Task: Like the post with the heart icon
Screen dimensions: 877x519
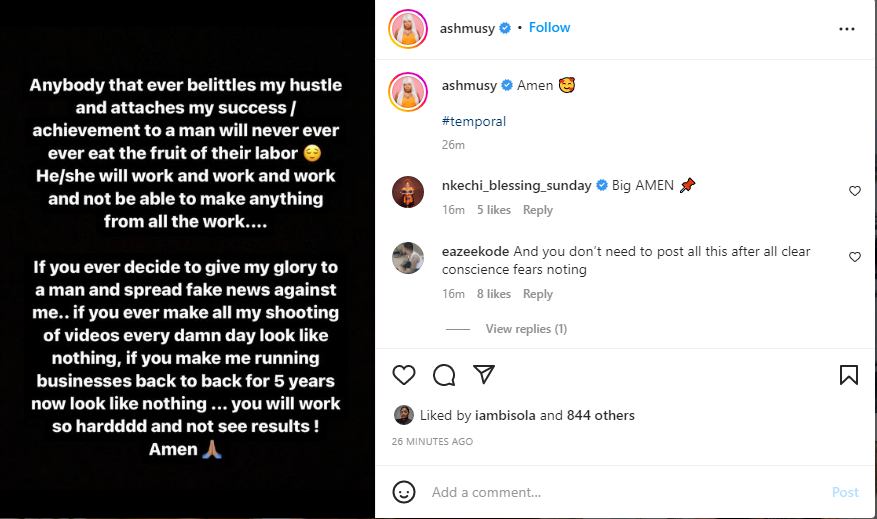Action: [404, 375]
